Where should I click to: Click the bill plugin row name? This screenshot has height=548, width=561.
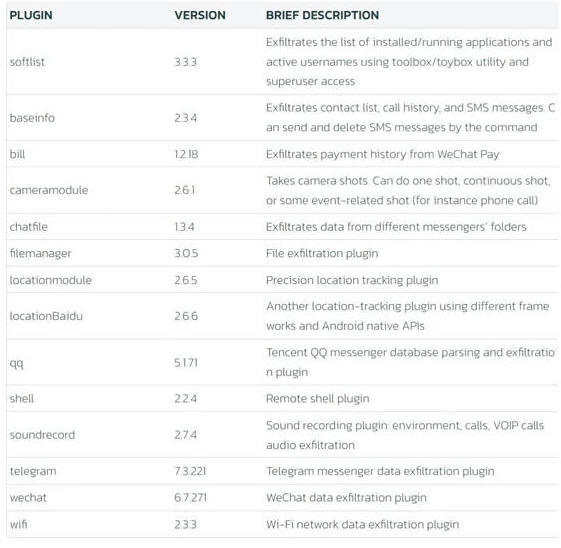pos(17,154)
